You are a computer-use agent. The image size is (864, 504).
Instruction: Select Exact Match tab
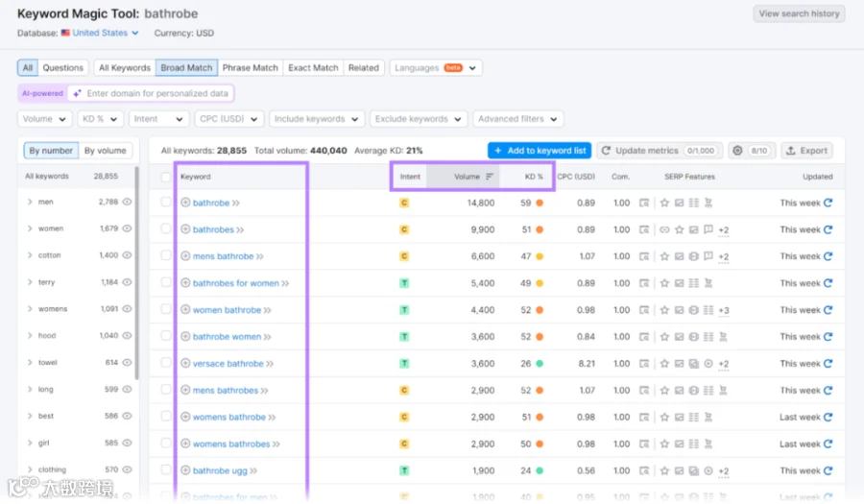click(x=313, y=68)
